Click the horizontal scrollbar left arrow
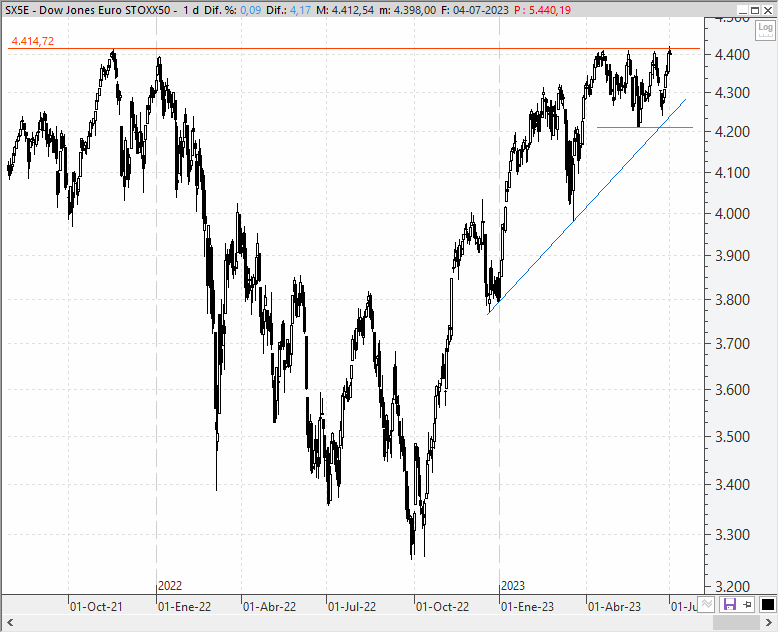The image size is (779, 633). click(x=9, y=623)
